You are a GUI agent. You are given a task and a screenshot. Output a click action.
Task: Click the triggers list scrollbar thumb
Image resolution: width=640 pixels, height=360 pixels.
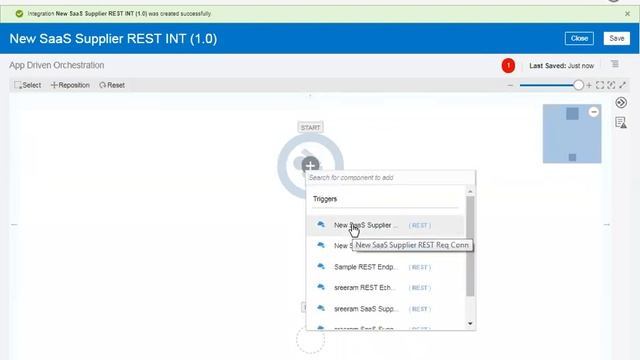pos(470,246)
